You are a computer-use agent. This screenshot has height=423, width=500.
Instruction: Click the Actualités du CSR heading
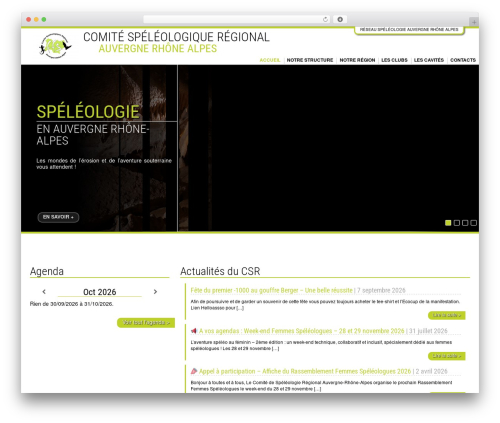[x=220, y=271]
